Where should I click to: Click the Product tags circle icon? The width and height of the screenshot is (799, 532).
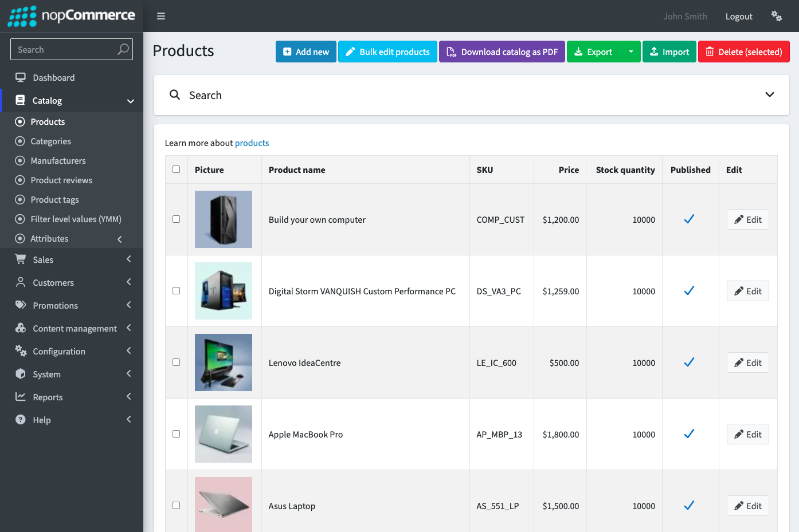[x=20, y=200]
